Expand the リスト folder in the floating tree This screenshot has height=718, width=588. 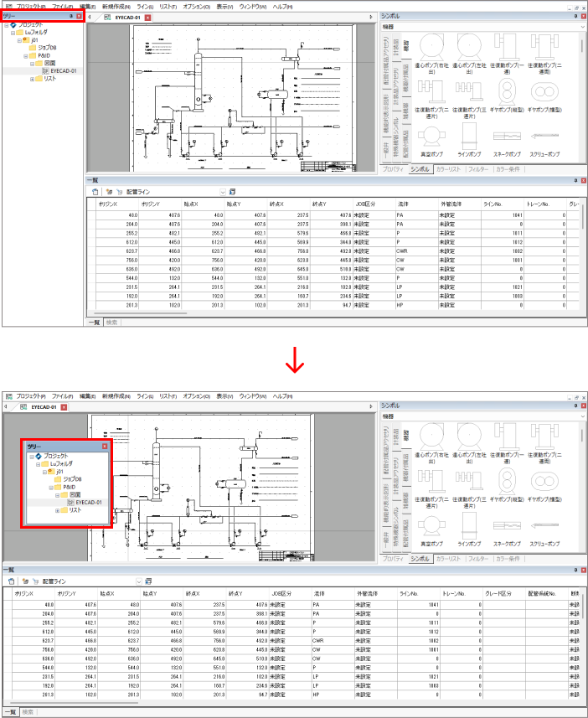pos(57,510)
